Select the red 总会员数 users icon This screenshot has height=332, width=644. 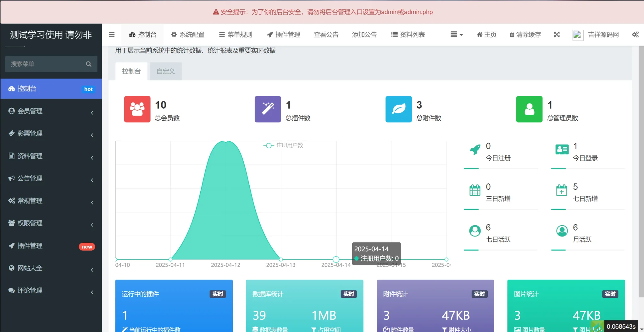(x=137, y=109)
